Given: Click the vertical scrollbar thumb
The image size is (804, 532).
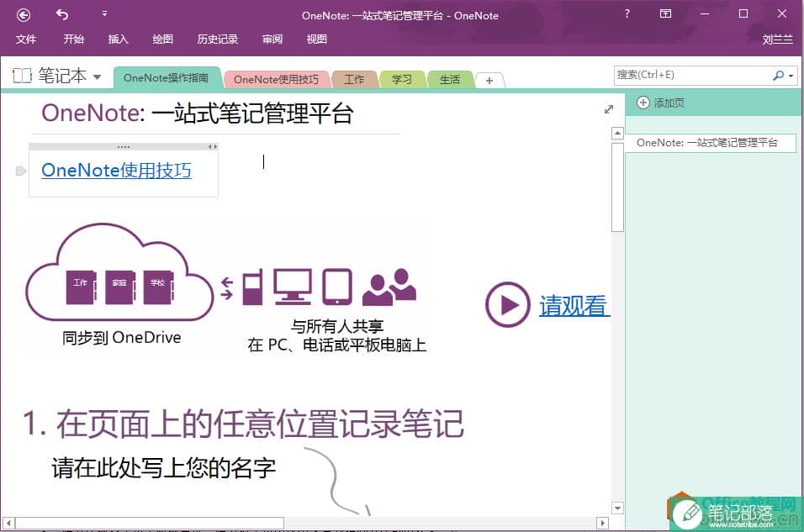Looking at the screenshot, I should coord(617,187).
